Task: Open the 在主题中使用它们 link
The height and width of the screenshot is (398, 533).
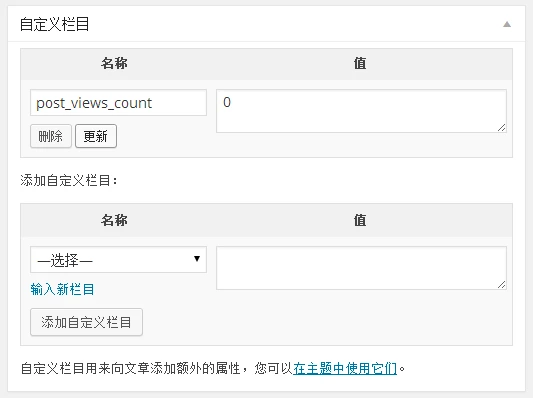Action: pos(345,368)
